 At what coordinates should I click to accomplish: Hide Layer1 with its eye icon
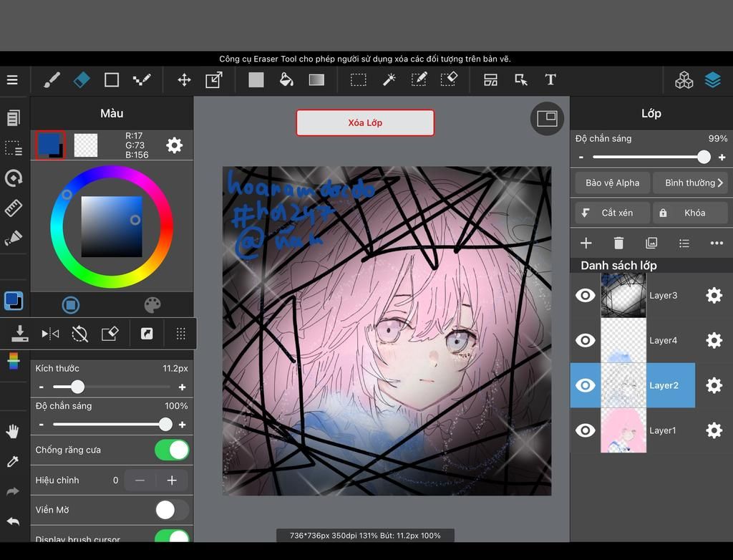[x=586, y=430]
